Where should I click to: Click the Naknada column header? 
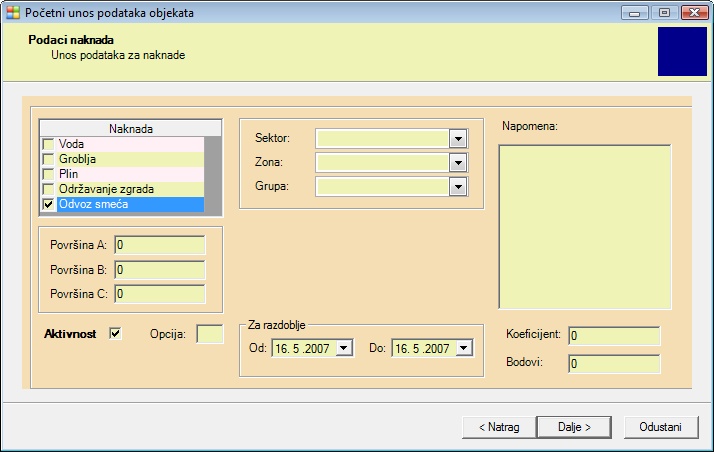[131, 129]
